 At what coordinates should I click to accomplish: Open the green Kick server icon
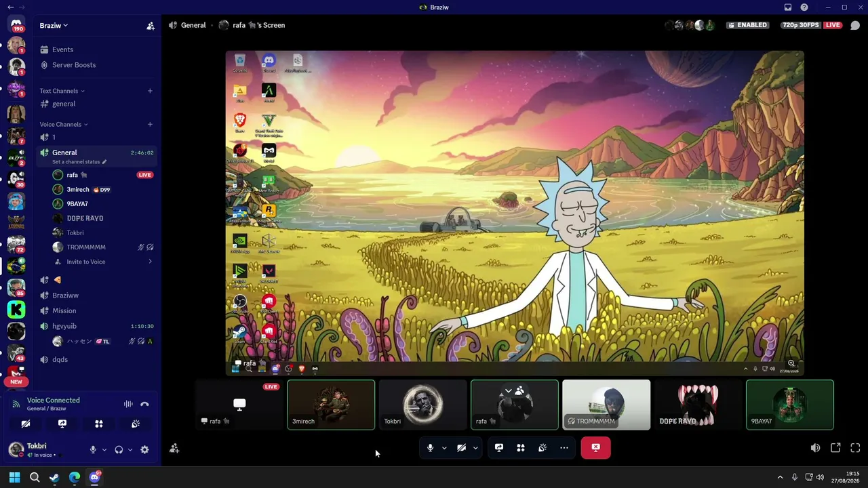(x=16, y=310)
